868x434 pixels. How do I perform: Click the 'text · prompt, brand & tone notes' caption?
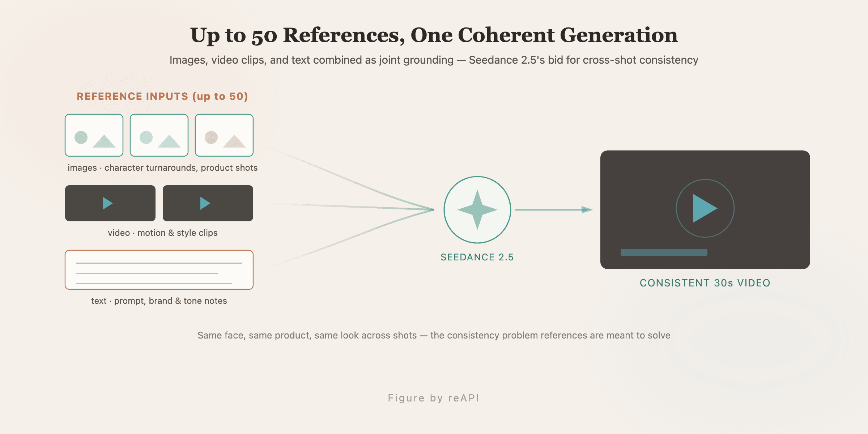[x=159, y=301]
